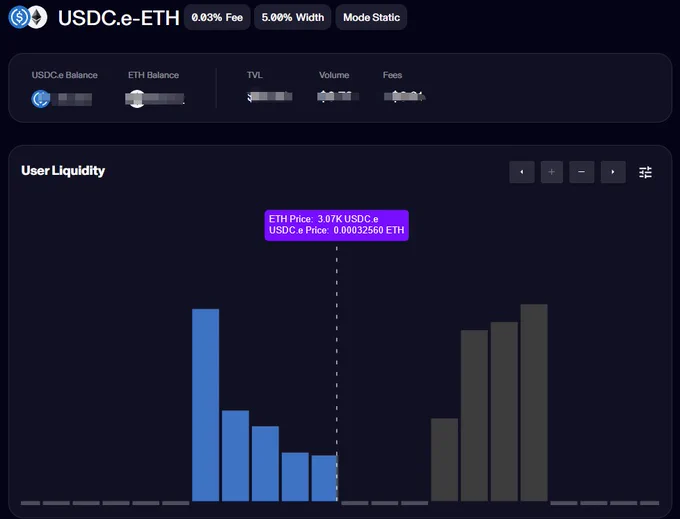Select the USDC.e-ETH pool title
Image resolution: width=680 pixels, height=519 pixels.
click(119, 18)
